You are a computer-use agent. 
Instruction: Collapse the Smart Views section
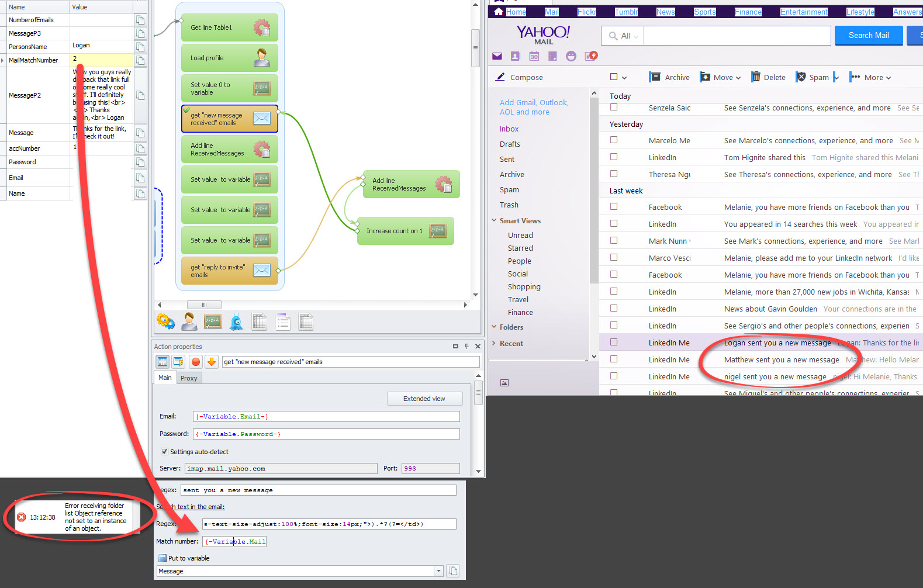coord(495,220)
